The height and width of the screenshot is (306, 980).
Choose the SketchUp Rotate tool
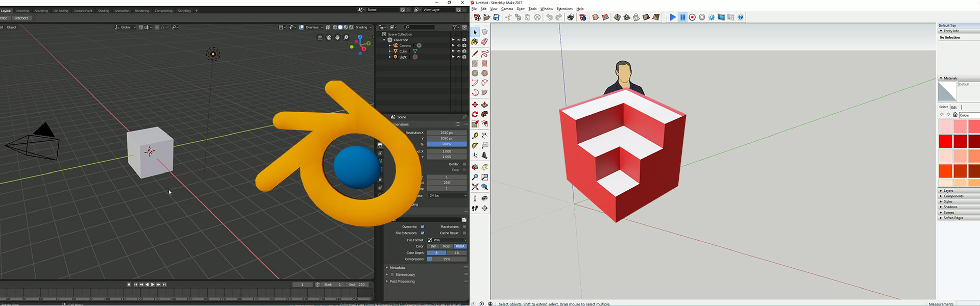click(475, 114)
